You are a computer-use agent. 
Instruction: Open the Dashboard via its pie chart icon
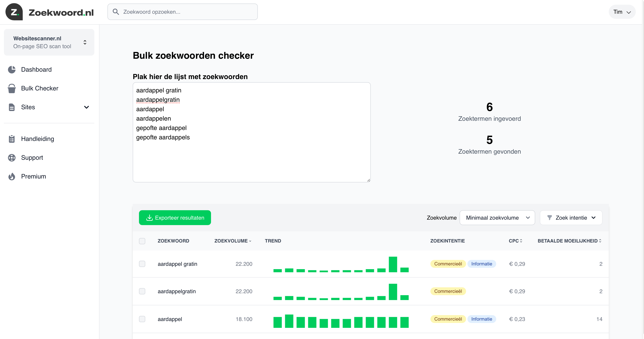(12, 69)
